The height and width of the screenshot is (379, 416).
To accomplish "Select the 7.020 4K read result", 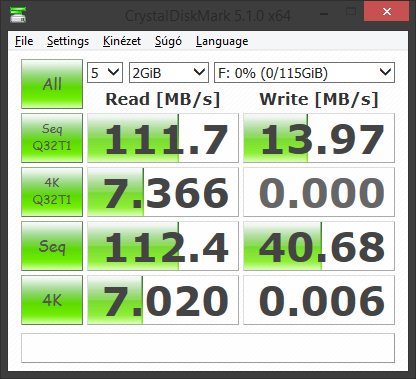I will click(x=163, y=300).
